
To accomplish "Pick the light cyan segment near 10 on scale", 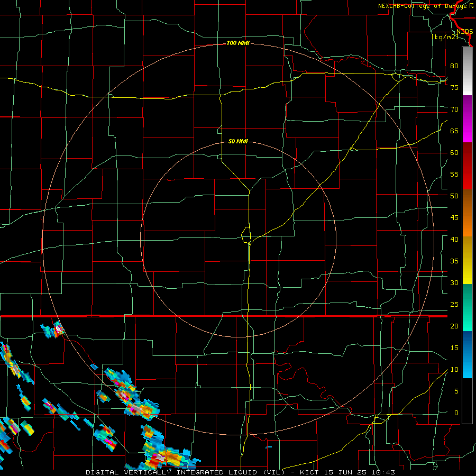I will (467, 367).
